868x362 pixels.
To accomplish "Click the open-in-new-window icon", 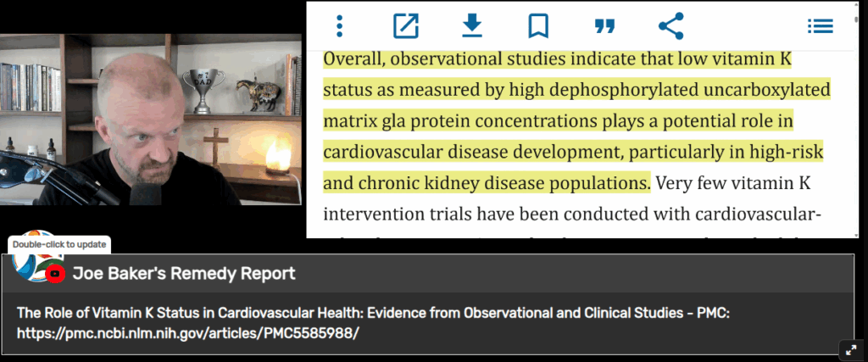I will coord(406,26).
